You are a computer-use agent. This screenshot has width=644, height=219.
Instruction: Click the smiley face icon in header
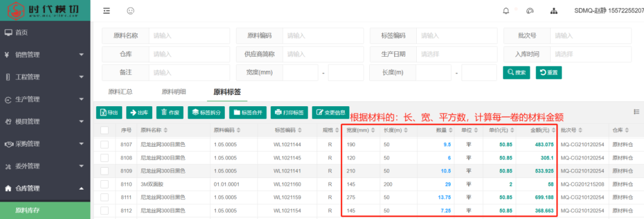(131, 11)
